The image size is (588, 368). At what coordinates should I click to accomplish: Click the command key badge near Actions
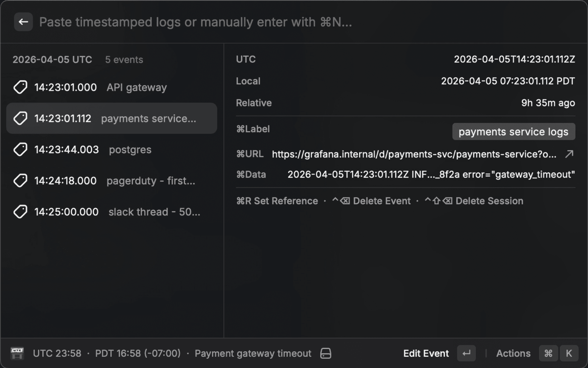point(548,353)
